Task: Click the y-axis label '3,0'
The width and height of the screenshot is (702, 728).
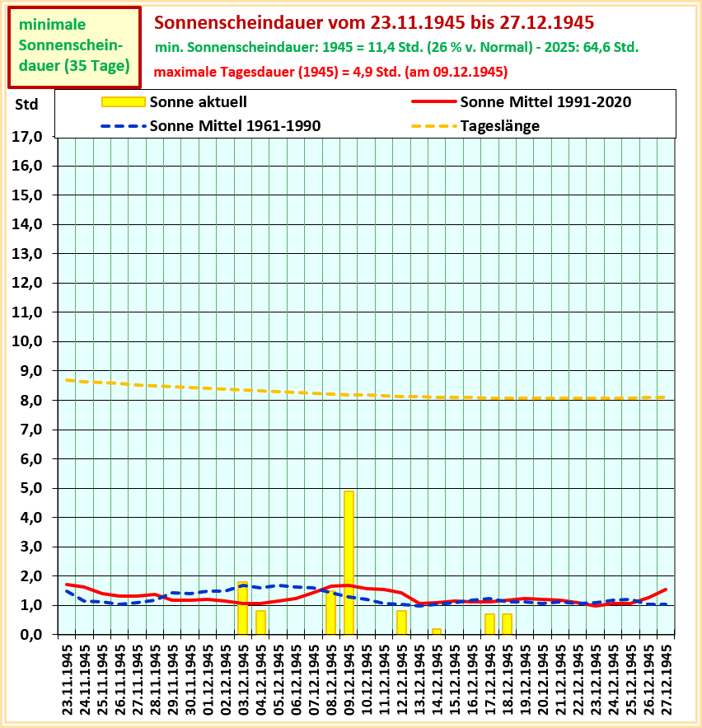Action: coord(31,547)
